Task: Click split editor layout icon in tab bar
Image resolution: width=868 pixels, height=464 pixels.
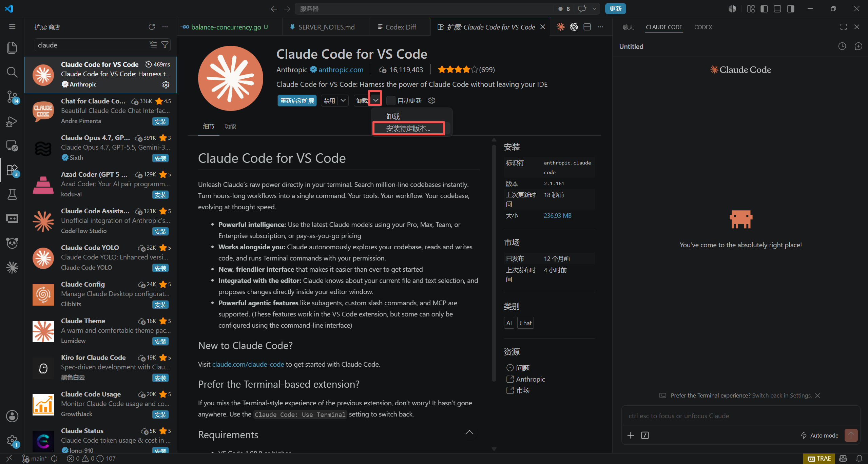Action: tap(587, 27)
